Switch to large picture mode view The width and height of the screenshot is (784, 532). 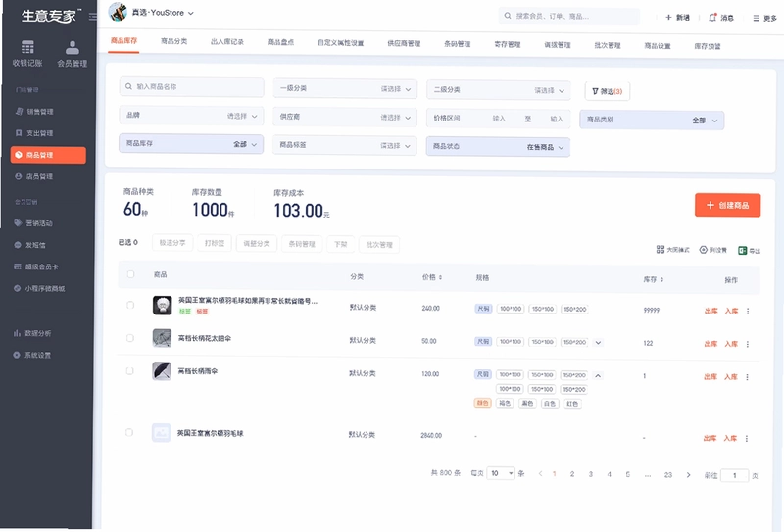tap(672, 249)
